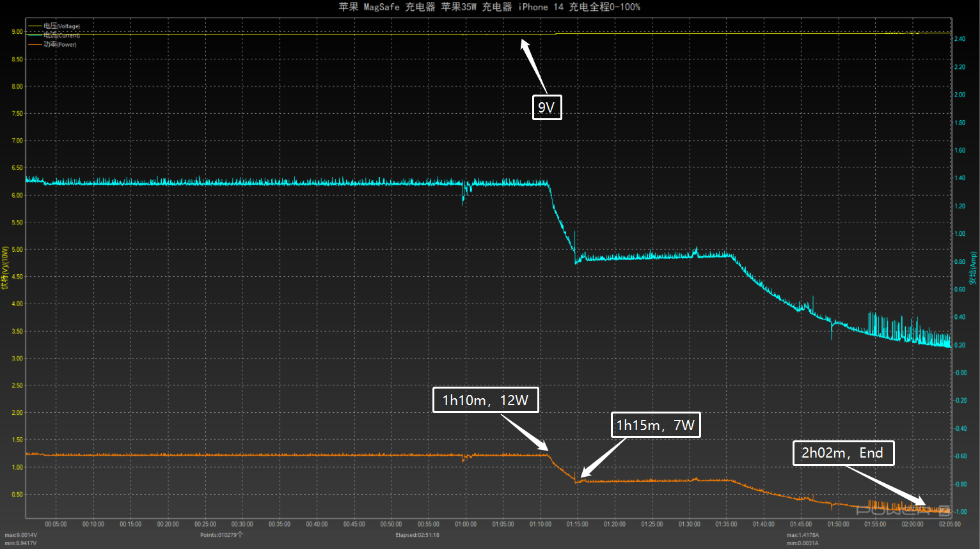Click the 2.40 tick on right axis
Viewport: 980px width, 549px height.
click(960, 39)
